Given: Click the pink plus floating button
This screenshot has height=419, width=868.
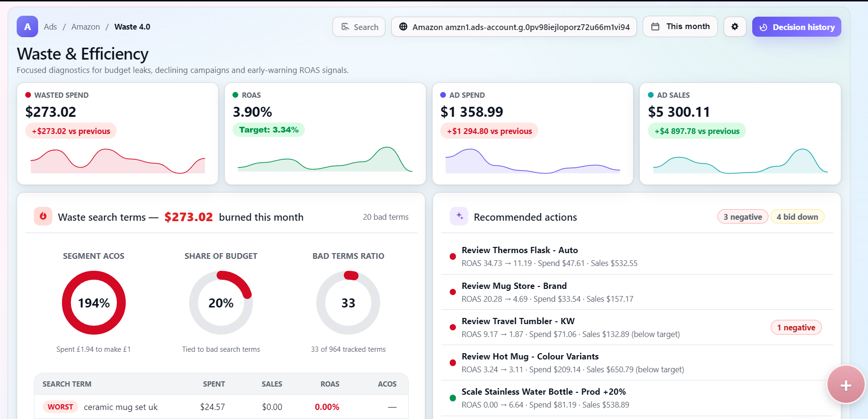Looking at the screenshot, I should (x=846, y=385).
